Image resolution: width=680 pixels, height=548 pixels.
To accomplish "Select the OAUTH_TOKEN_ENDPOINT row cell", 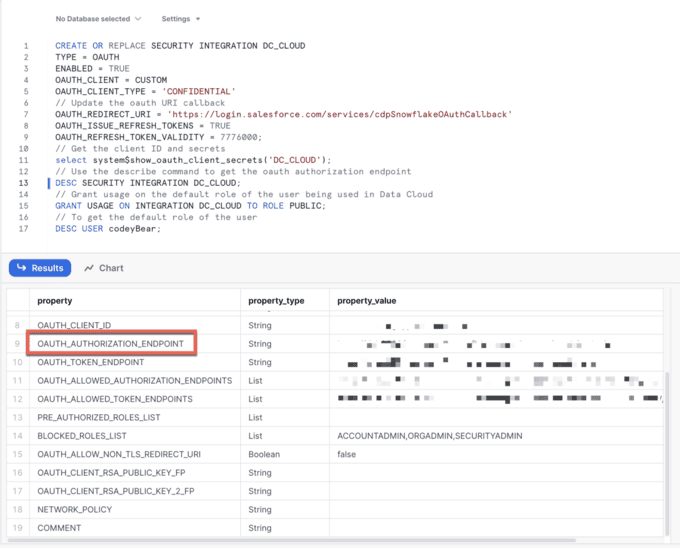I will pyautogui.click(x=91, y=362).
